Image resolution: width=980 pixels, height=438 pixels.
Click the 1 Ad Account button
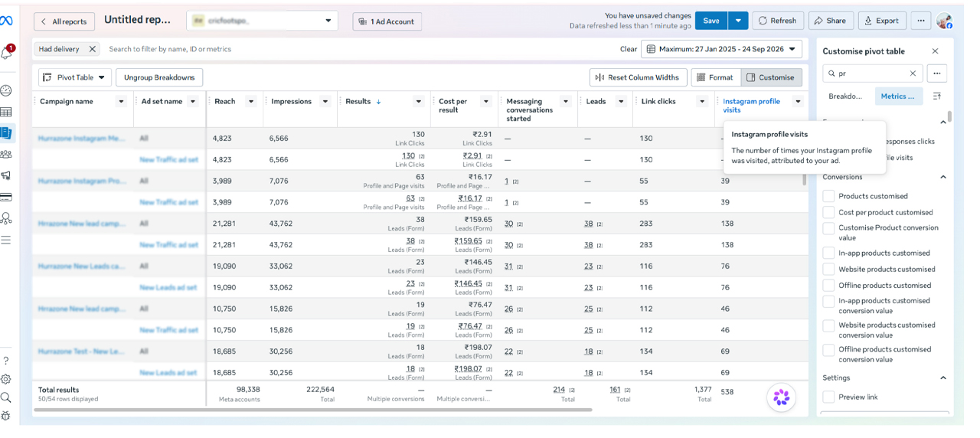(387, 21)
